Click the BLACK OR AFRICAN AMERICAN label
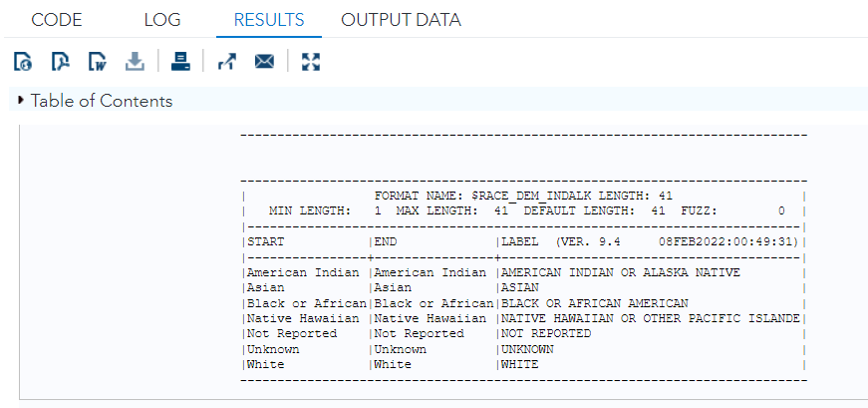 (x=595, y=303)
